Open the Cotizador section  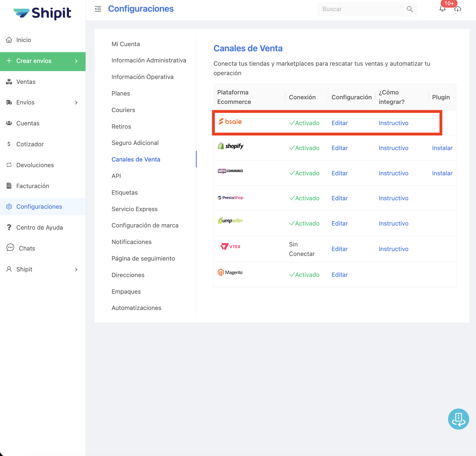(30, 144)
